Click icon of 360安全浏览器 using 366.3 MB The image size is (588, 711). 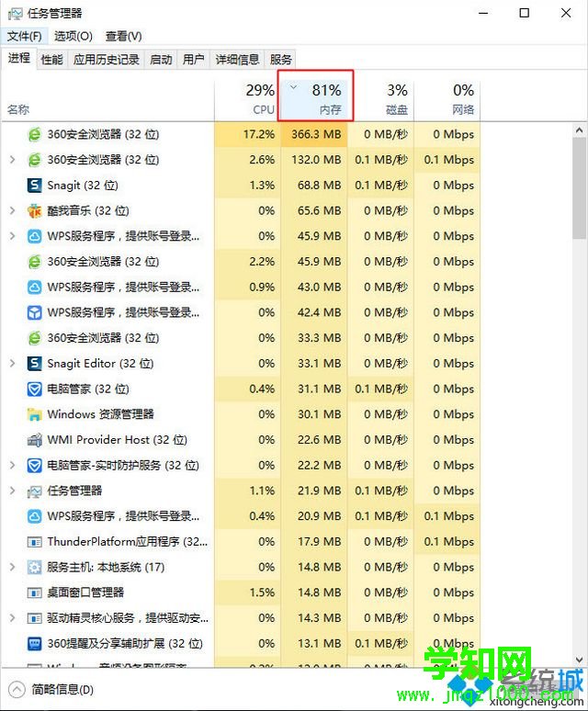(35, 134)
